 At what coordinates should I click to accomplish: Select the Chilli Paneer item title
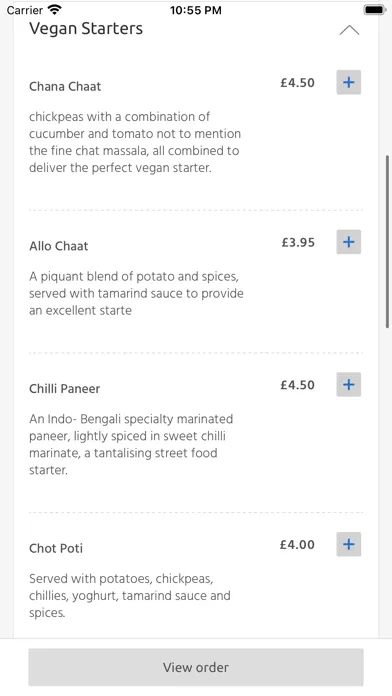[65, 388]
